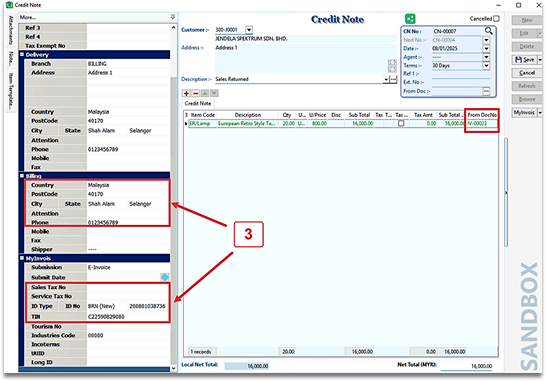Image resolution: width=546 pixels, height=381 pixels.
Task: Click the left panel scroll-up arrow
Action: click(174, 27)
